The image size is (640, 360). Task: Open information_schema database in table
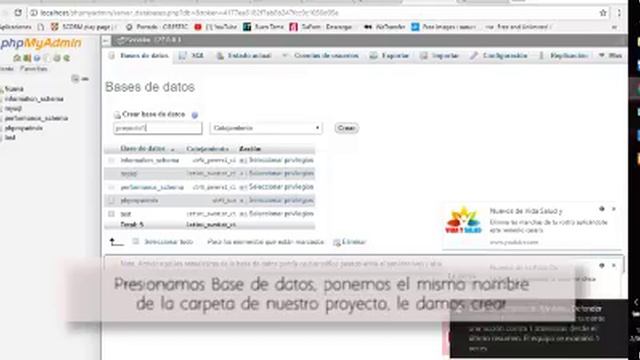click(150, 160)
